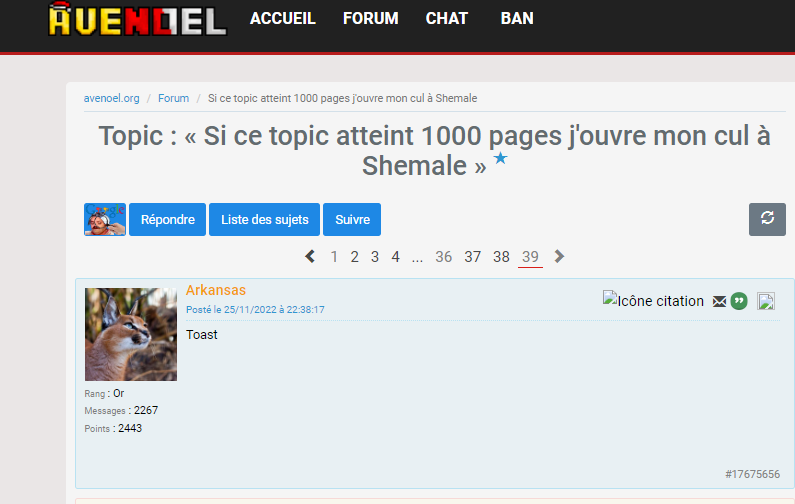
Task: Click the post text Toast
Action: tap(202, 335)
